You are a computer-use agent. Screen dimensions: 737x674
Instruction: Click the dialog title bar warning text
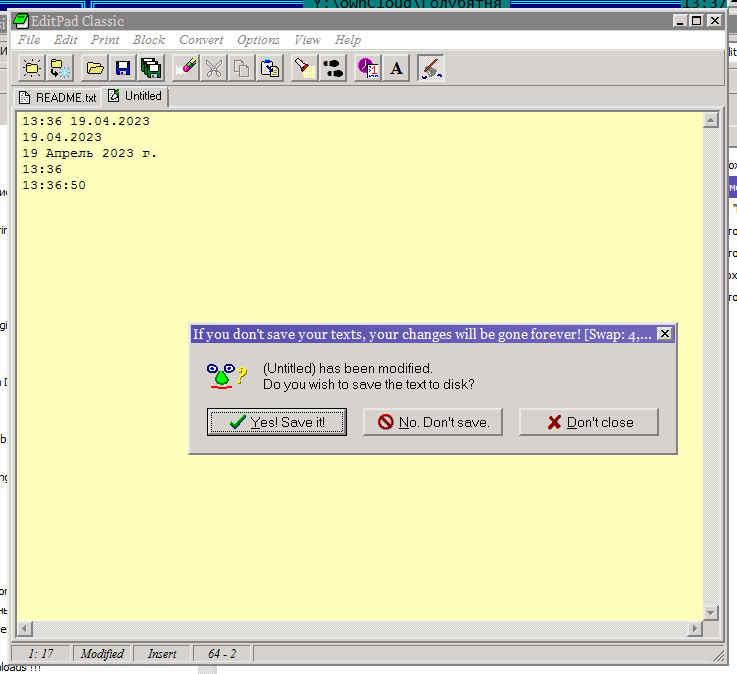click(x=422, y=334)
